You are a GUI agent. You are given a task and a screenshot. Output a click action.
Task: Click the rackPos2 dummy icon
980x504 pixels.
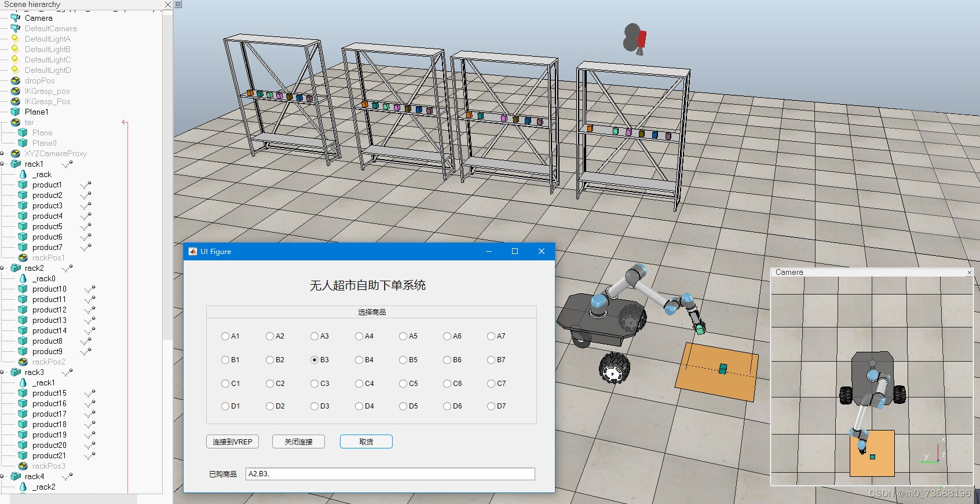pos(23,362)
